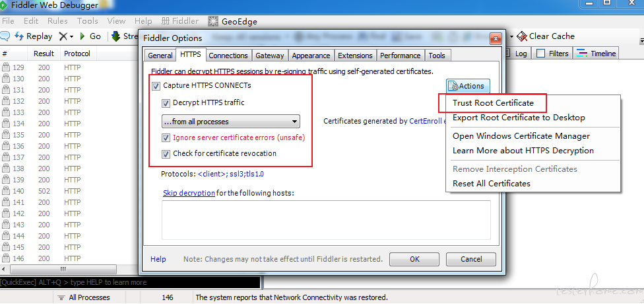Open dropdown arrow left of Clear Cache

click(512, 36)
